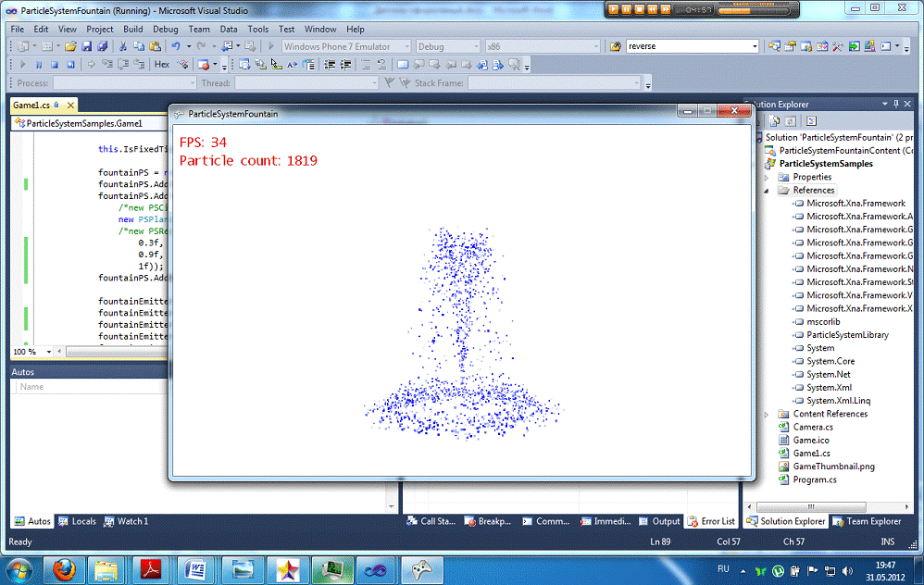The width and height of the screenshot is (924, 585).
Task: Undo the last action with the Undo arrow
Action: coord(176,46)
